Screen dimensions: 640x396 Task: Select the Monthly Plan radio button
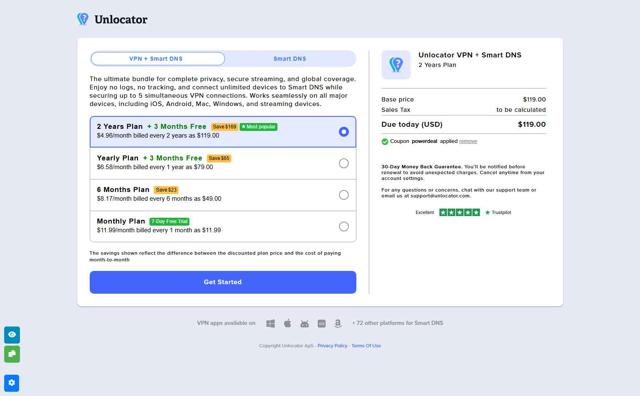click(344, 226)
